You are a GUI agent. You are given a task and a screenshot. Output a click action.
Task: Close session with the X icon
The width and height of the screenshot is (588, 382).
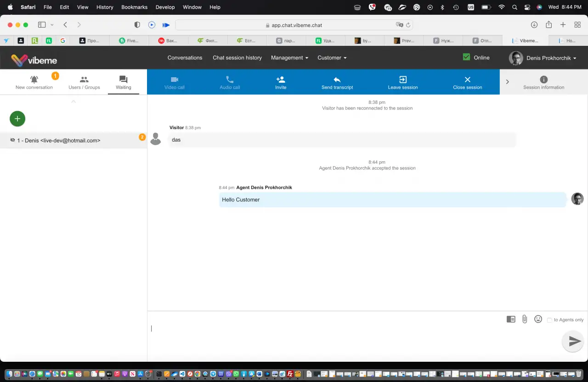468,80
